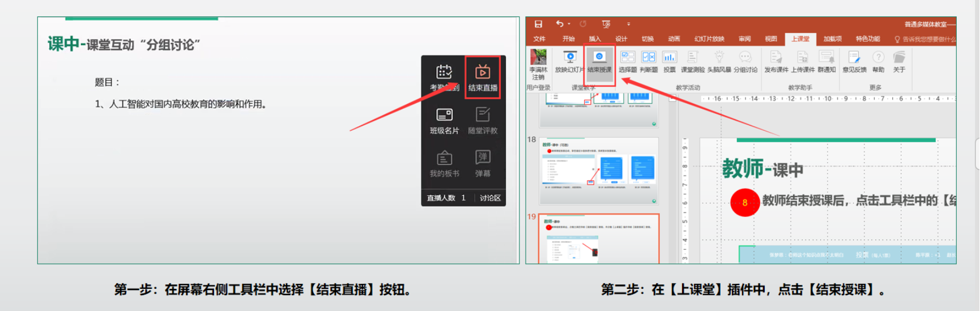This screenshot has height=311, width=980.
Task: Open 考勤签到 attendance check-in
Action: click(444, 77)
